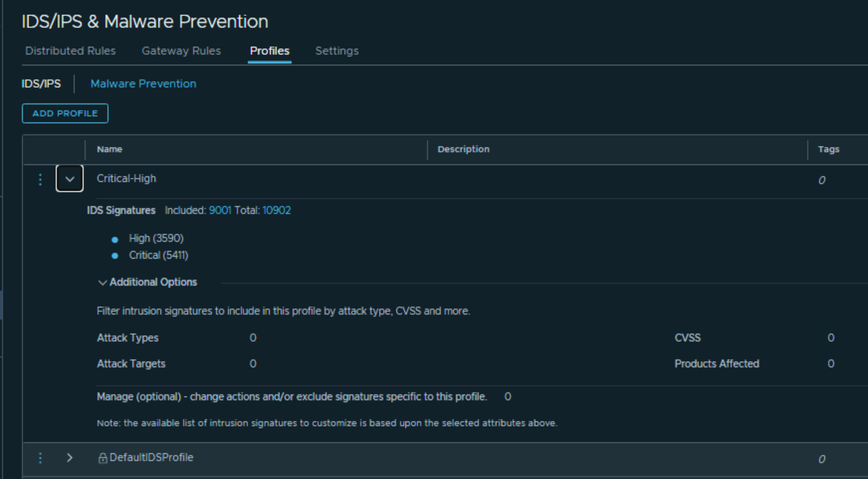Click the ADD PROFILE button
Viewport: 868px width, 479px height.
65,114
